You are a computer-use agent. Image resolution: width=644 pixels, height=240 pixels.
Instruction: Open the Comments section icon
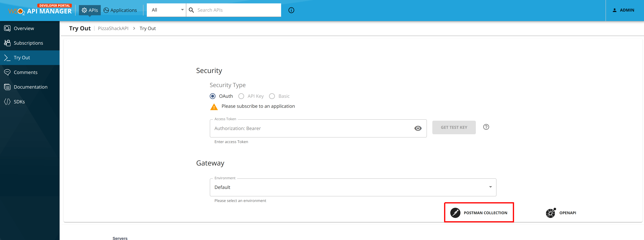coord(7,72)
